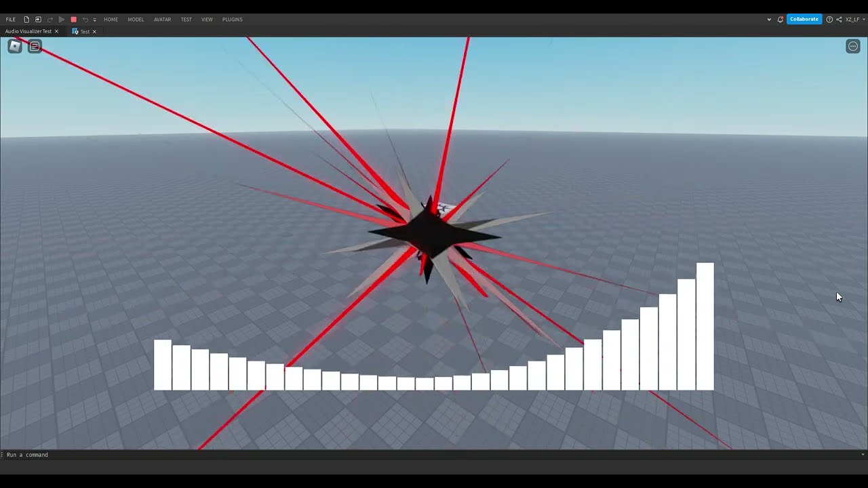Screen dimensions: 868x488
Task: Click the new file icon
Action: click(x=26, y=20)
